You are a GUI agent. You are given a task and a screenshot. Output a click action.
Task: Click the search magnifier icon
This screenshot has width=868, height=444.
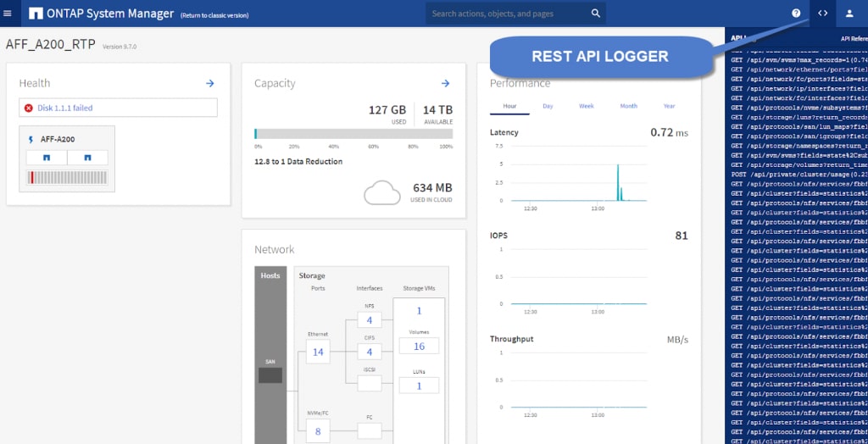[x=596, y=14]
